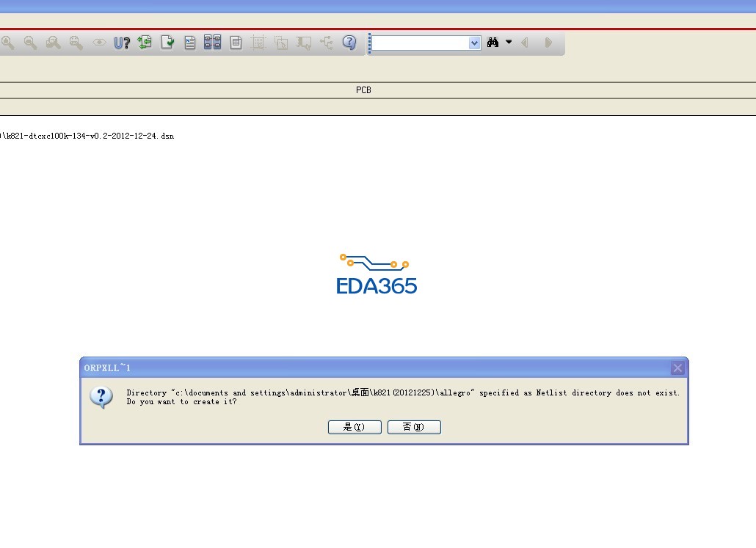Run Design Rules Check icon
This screenshot has height=548, width=756.
coord(167,43)
